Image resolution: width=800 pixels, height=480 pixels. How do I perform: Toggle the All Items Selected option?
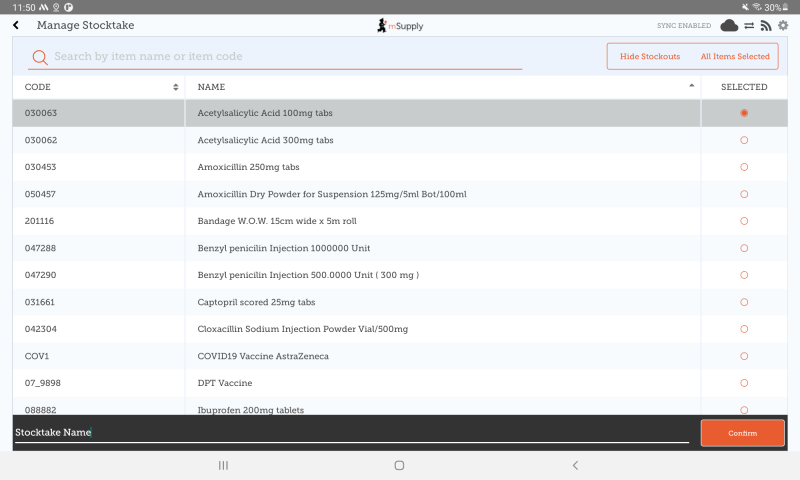735,57
